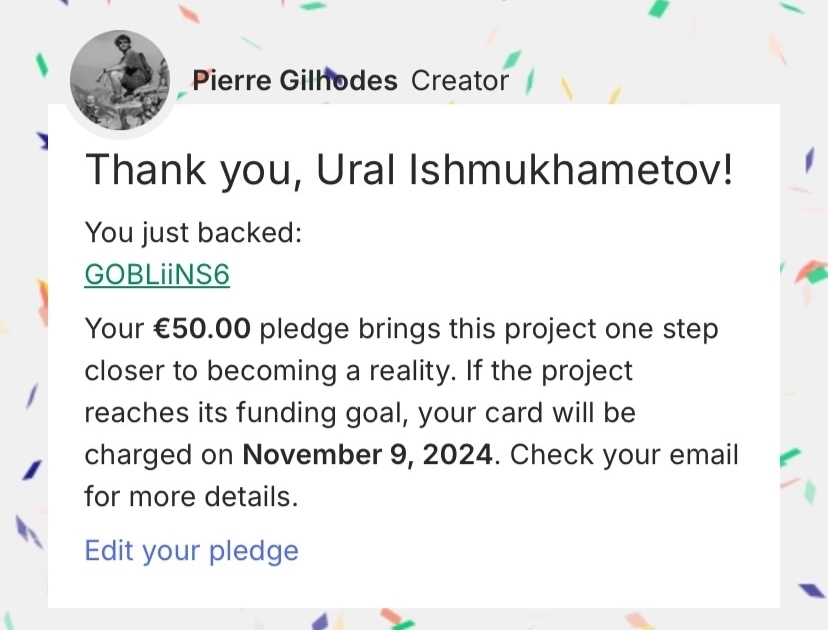Click the "You just backed:" text
This screenshot has width=828, height=630.
(193, 233)
